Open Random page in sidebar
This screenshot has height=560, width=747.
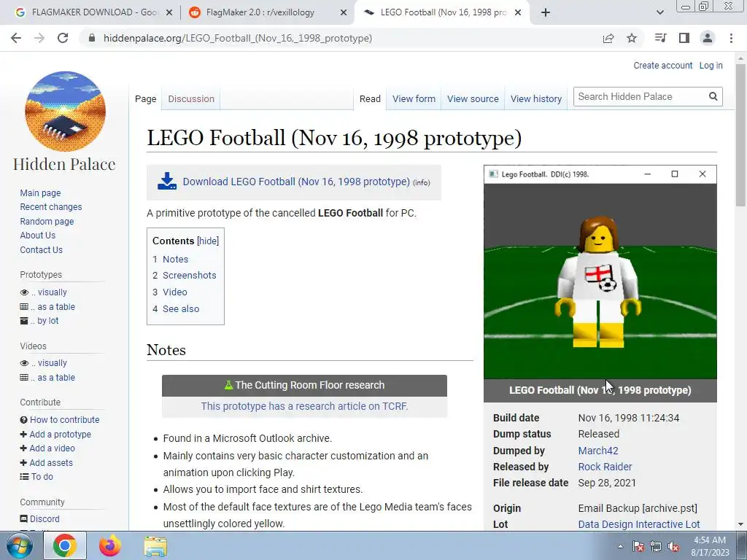47,222
